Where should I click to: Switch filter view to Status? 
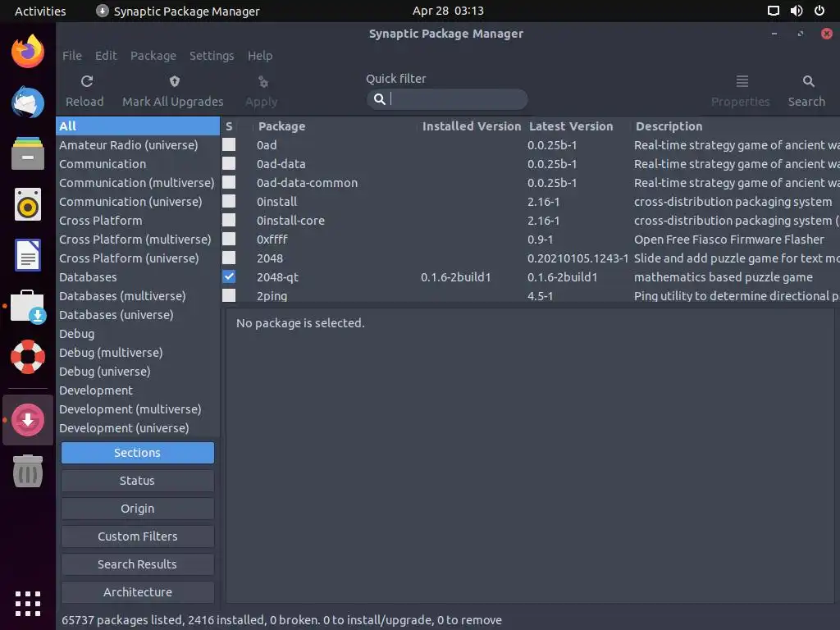coord(138,481)
